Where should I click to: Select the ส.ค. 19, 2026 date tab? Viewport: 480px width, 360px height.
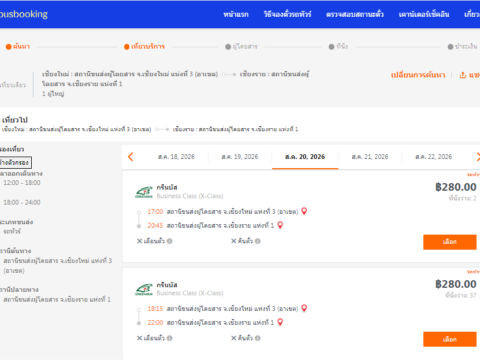point(240,157)
